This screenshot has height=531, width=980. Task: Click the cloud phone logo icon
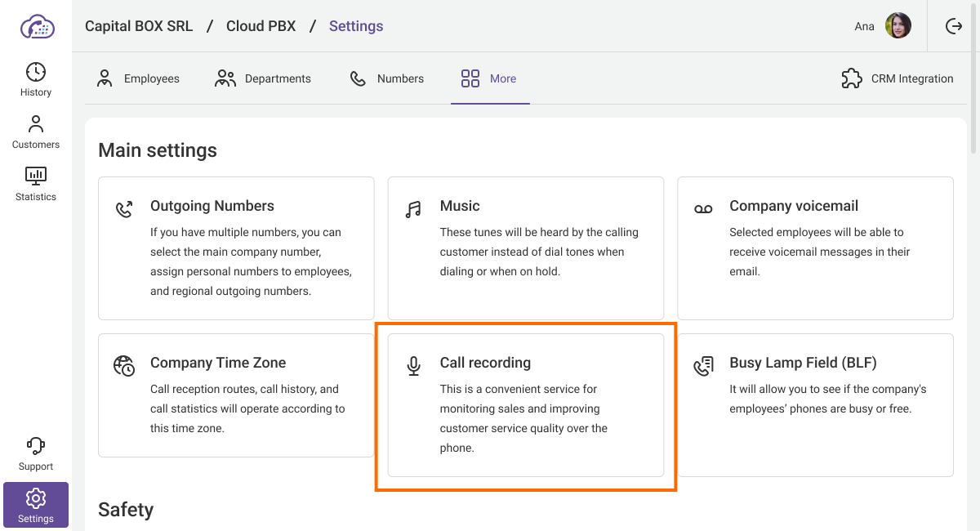click(x=37, y=27)
